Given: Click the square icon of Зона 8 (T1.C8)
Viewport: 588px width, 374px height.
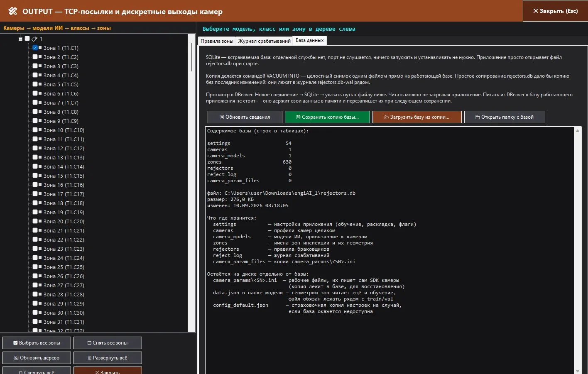Looking at the screenshot, I should click(x=40, y=112).
